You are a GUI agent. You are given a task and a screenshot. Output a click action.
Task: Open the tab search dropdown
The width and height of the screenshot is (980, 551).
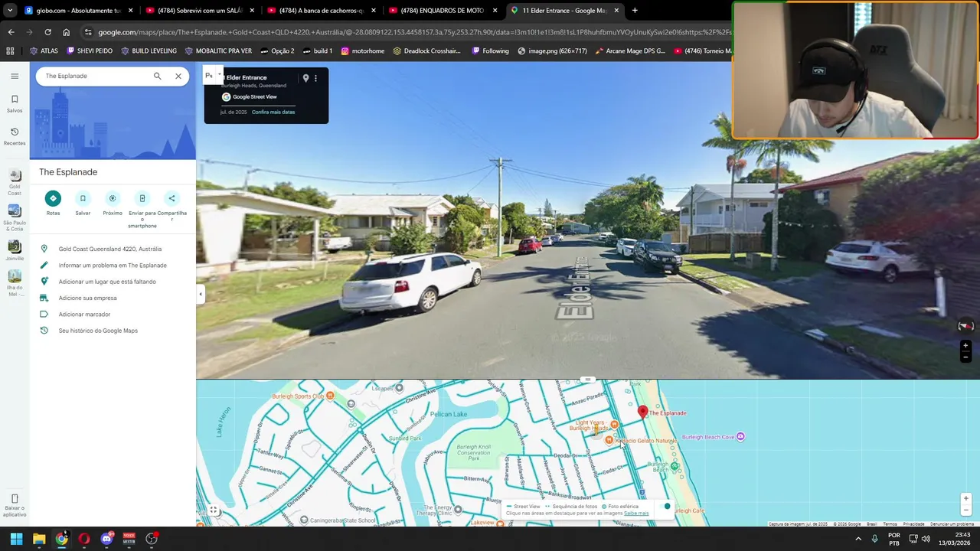(x=10, y=11)
